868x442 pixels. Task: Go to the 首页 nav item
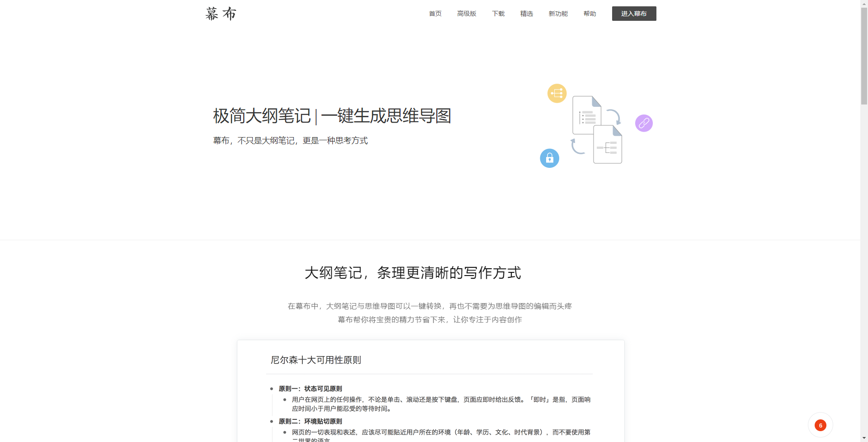tap(435, 14)
